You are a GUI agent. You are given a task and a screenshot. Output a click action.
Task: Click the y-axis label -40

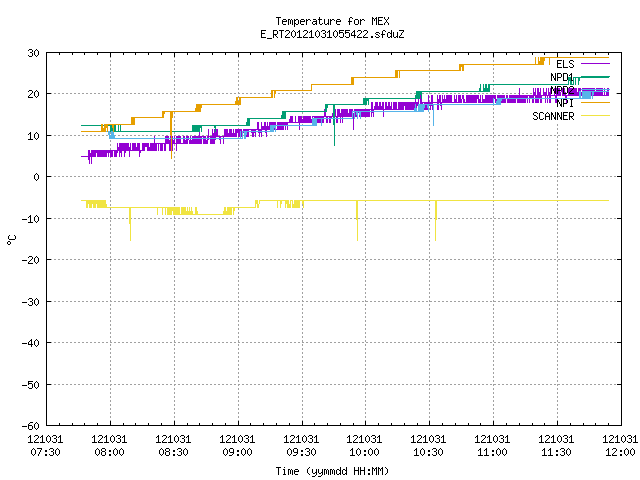31,343
